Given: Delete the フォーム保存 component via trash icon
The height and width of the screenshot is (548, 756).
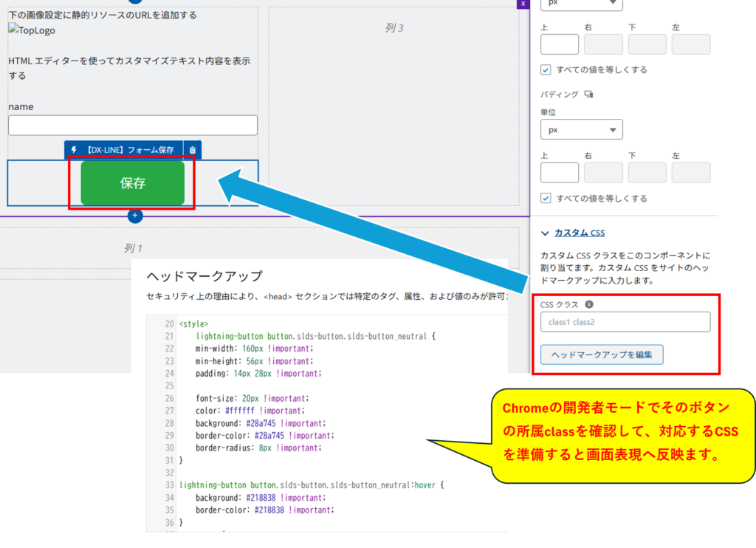Looking at the screenshot, I should click(193, 150).
